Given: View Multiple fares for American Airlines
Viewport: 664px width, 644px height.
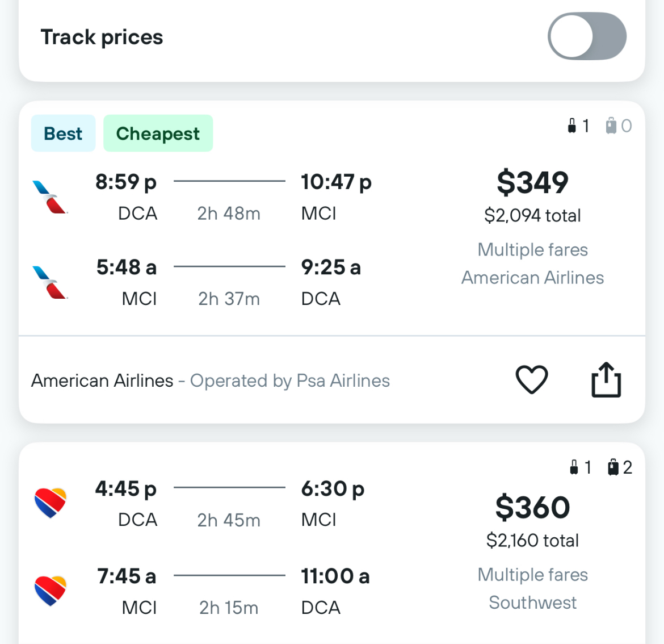Looking at the screenshot, I should (x=532, y=249).
